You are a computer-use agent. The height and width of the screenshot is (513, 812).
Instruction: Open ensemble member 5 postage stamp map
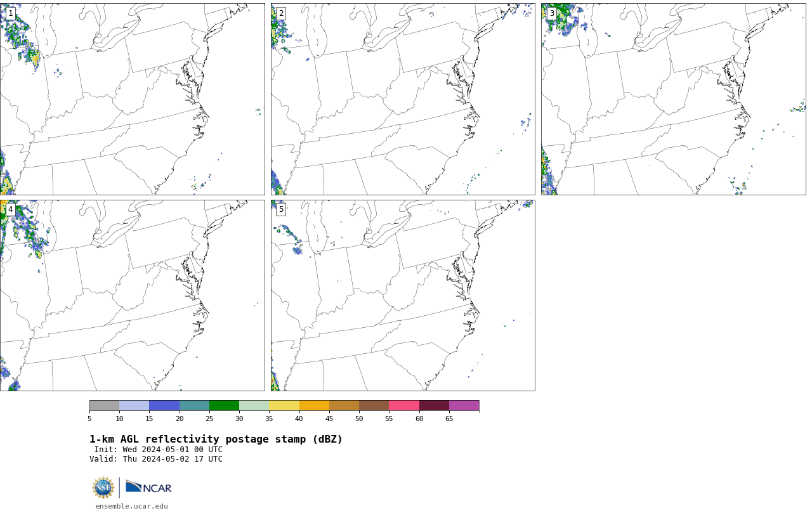[x=403, y=295]
